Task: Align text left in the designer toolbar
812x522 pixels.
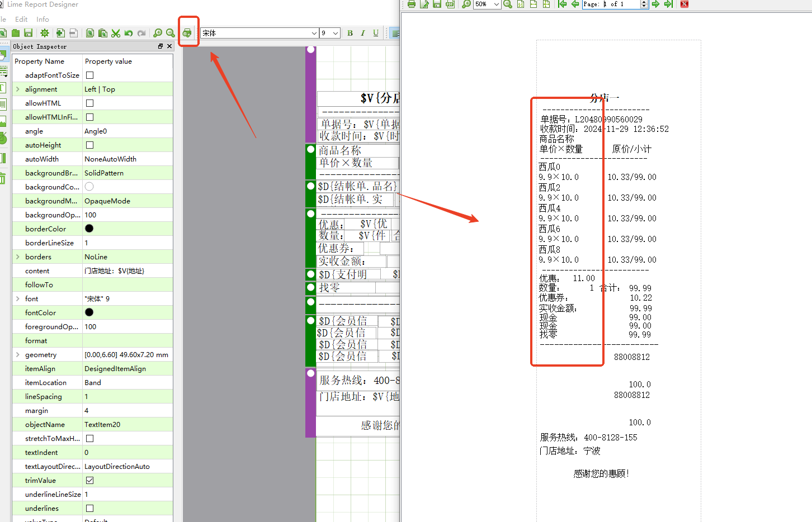Action: [x=395, y=33]
